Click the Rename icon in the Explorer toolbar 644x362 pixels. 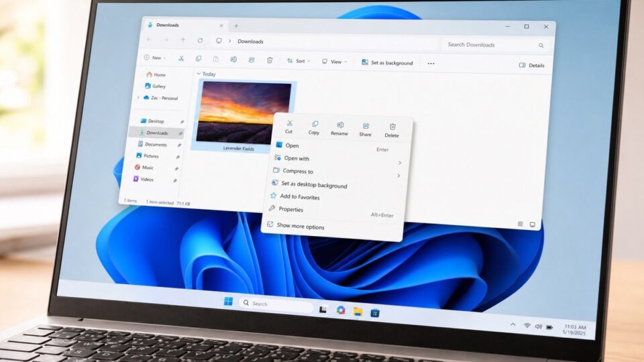click(x=233, y=60)
